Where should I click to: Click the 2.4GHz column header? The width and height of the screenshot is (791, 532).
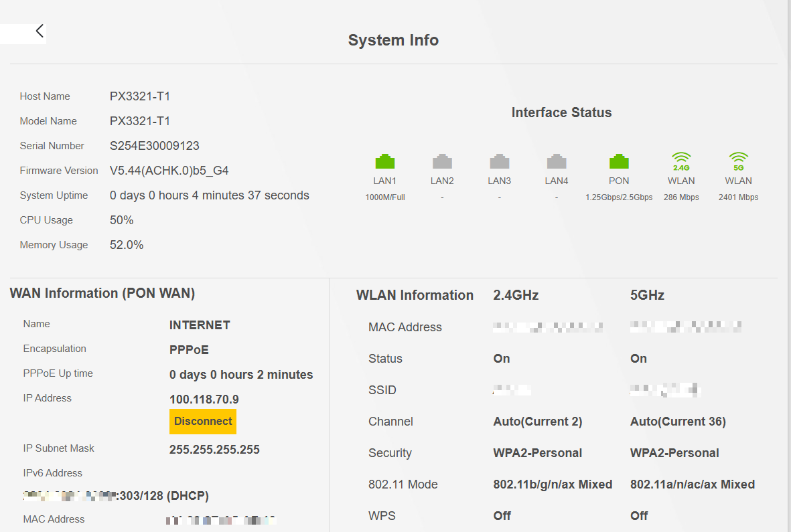point(516,295)
